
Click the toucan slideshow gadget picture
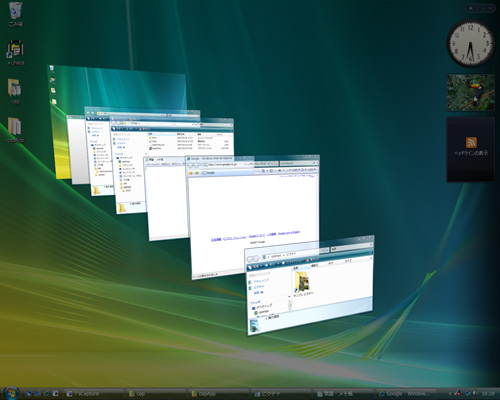tap(471, 92)
